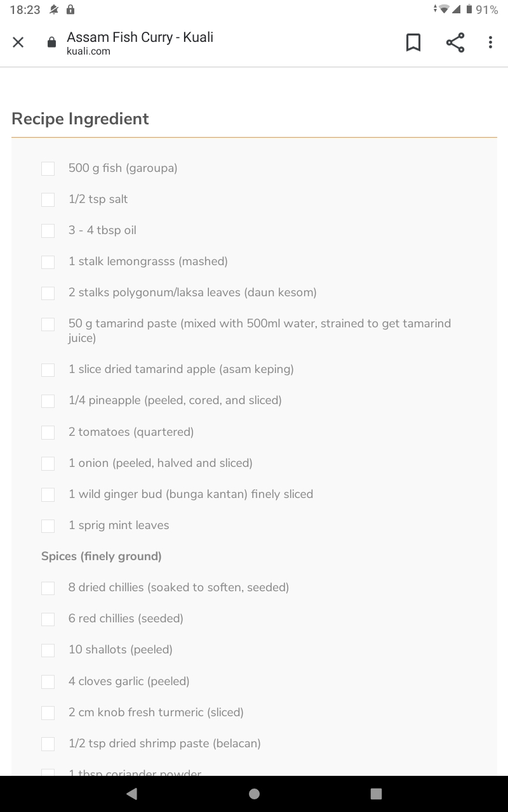The width and height of the screenshot is (508, 812).
Task: Tap the kuali.com page title bar
Action: [140, 43]
